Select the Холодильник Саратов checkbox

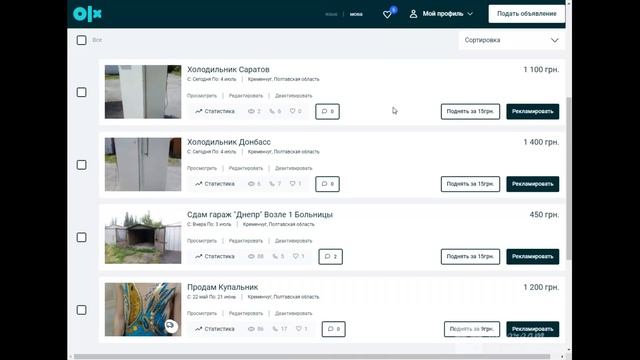(82, 92)
